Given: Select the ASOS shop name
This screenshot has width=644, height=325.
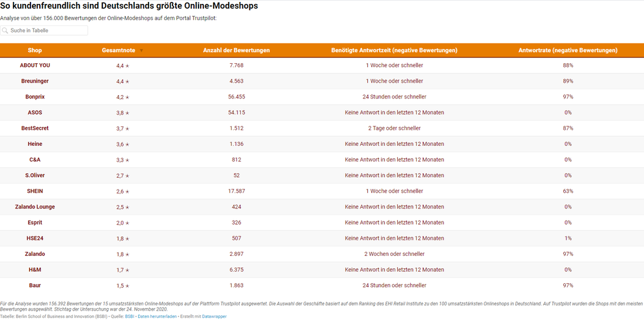Looking at the screenshot, I should click(35, 113).
